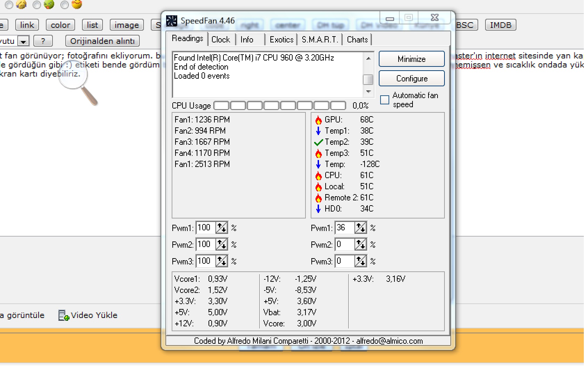This screenshot has height=366, width=588.
Task: Click the +3.3V: 3,16V reading on right
Action: tap(379, 279)
